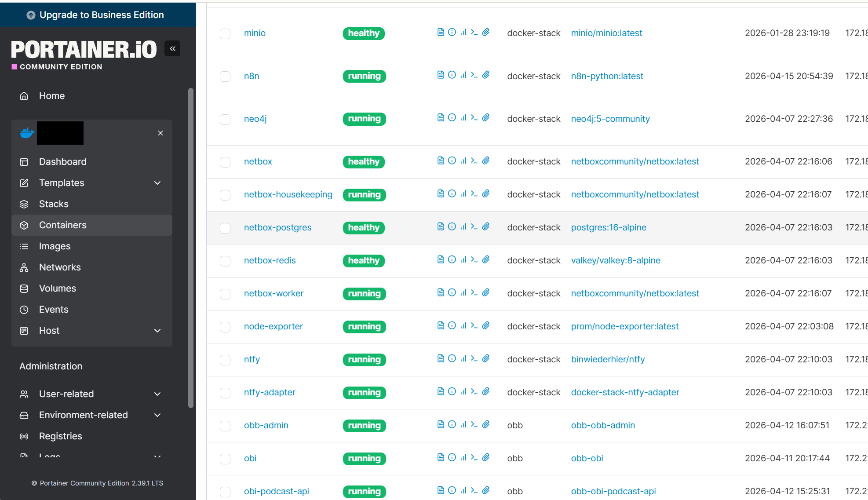
Task: Close the Docker environment with X
Action: coord(160,133)
